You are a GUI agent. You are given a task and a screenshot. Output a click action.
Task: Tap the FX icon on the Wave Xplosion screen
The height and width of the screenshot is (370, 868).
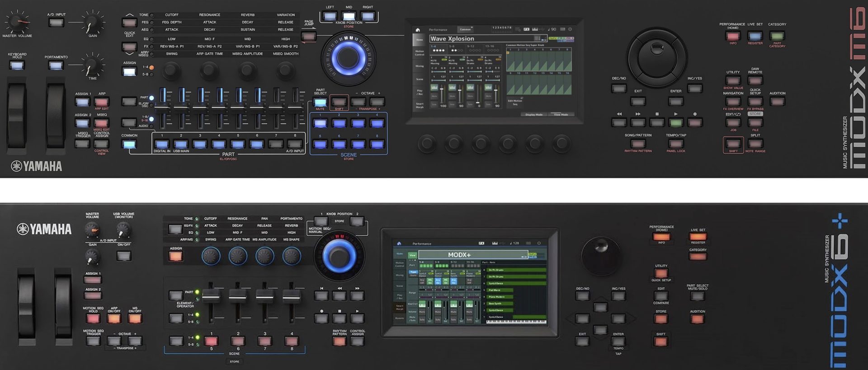(526, 29)
